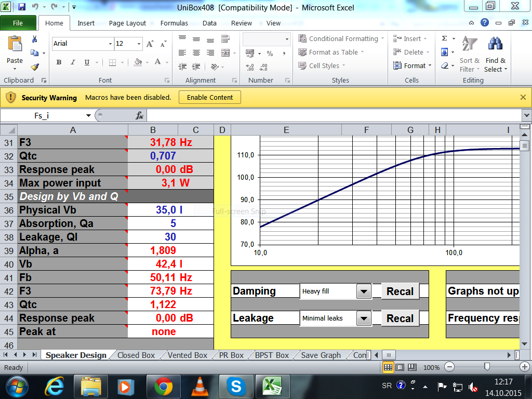Click zoom in plus button
This screenshot has height=399, width=532.
pyautogui.click(x=524, y=367)
